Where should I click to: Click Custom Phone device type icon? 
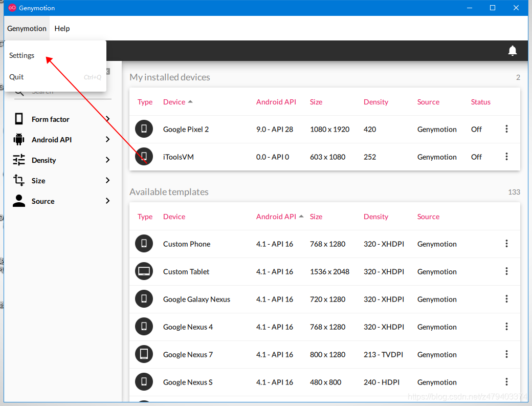(x=144, y=244)
